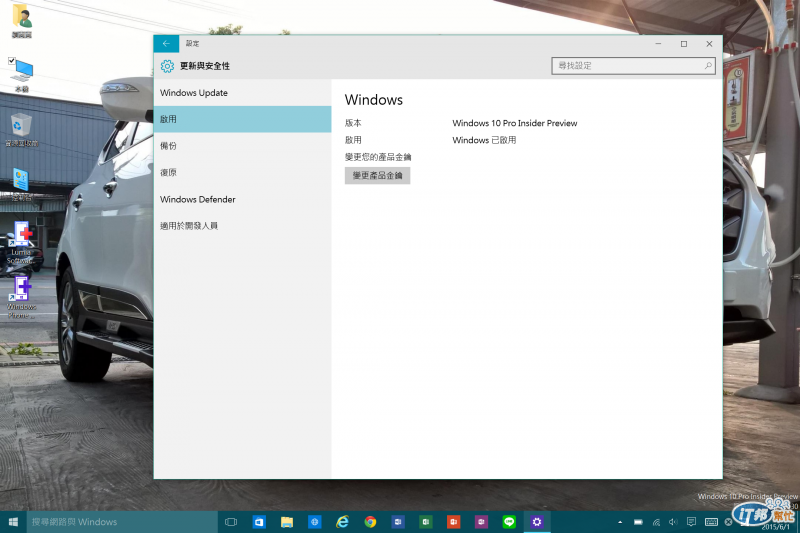
Task: Select the Recycle Bin desktop icon
Action: (x=22, y=130)
